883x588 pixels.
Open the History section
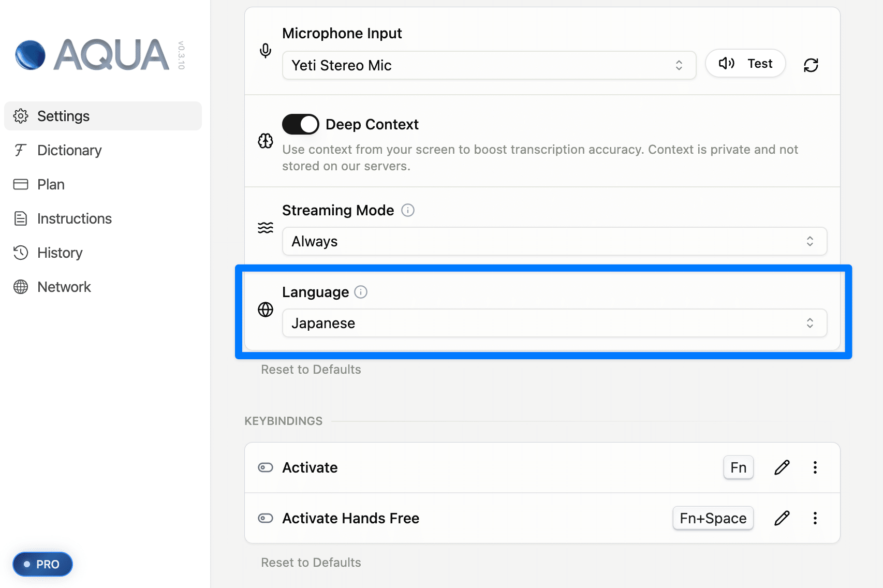[x=60, y=253]
